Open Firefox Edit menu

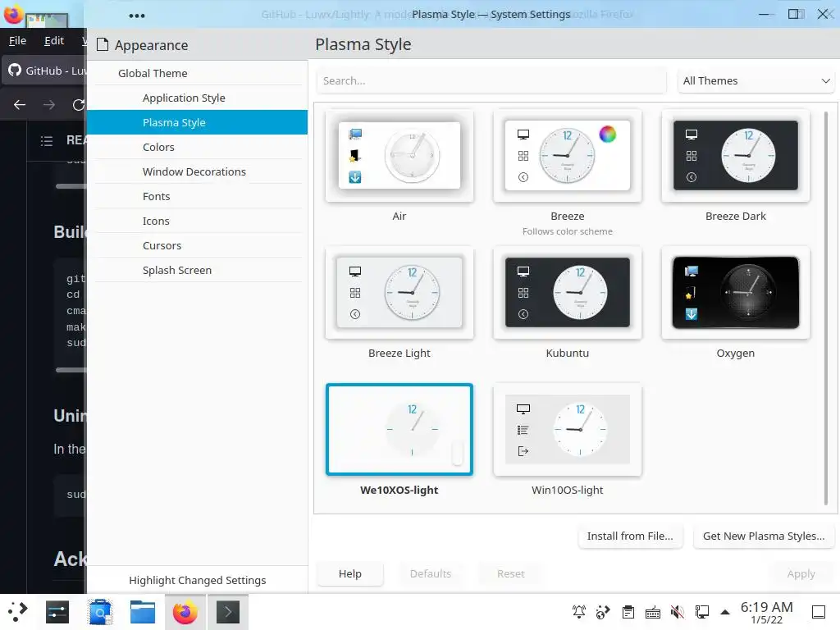[x=54, y=41]
